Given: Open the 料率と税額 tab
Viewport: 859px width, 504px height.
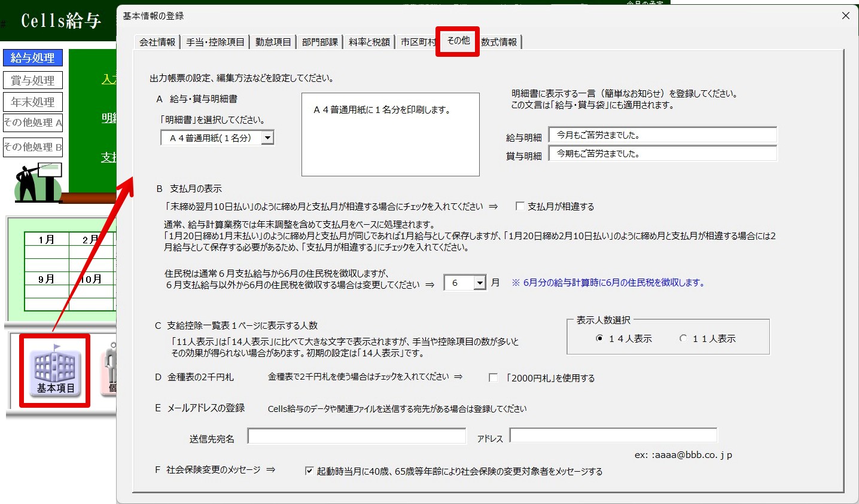Looking at the screenshot, I should (x=369, y=42).
